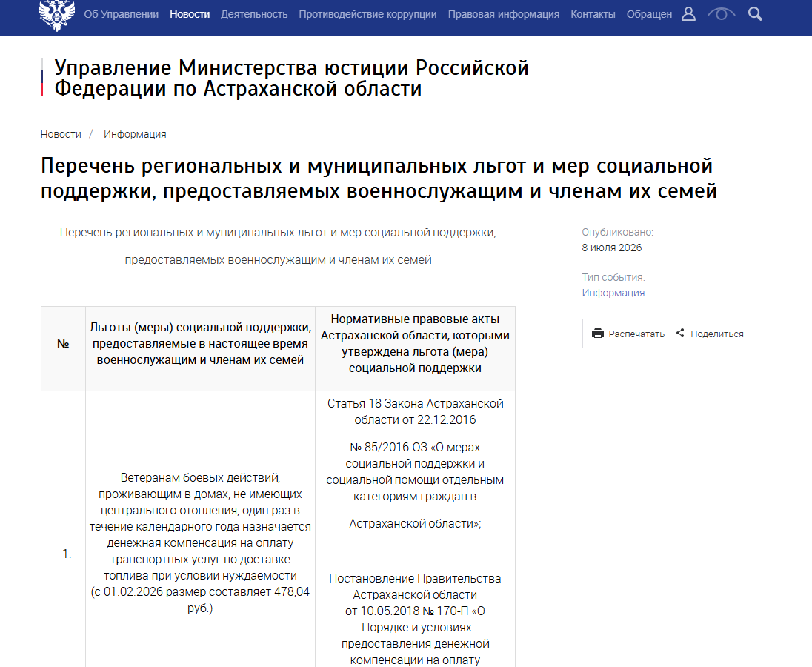Open the Новости menu item
The height and width of the screenshot is (667, 812).
point(190,15)
